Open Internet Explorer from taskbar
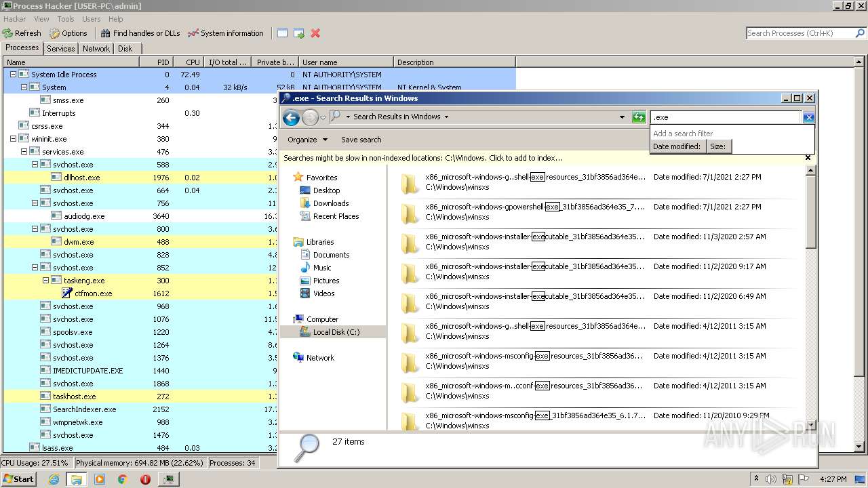Screen dimensions: 868x488 coord(54,479)
